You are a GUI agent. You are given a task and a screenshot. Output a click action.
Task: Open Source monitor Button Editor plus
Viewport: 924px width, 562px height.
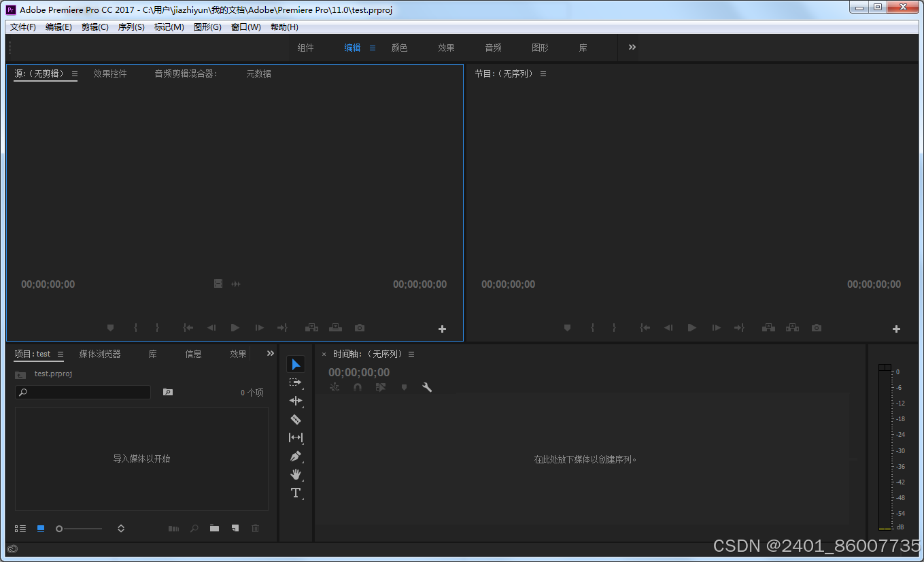tap(442, 329)
